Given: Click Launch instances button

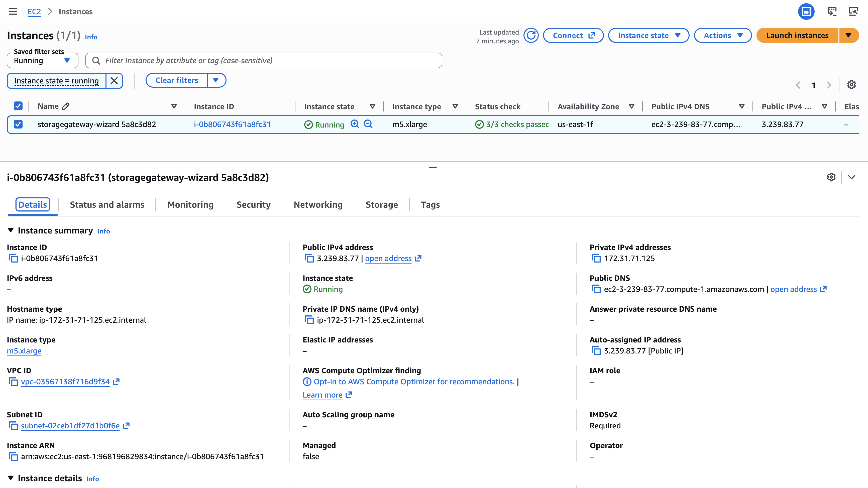Looking at the screenshot, I should tap(797, 35).
